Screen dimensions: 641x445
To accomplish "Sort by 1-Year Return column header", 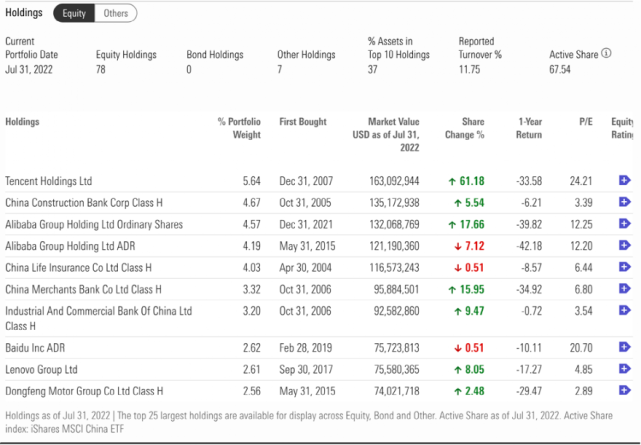I will [530, 128].
